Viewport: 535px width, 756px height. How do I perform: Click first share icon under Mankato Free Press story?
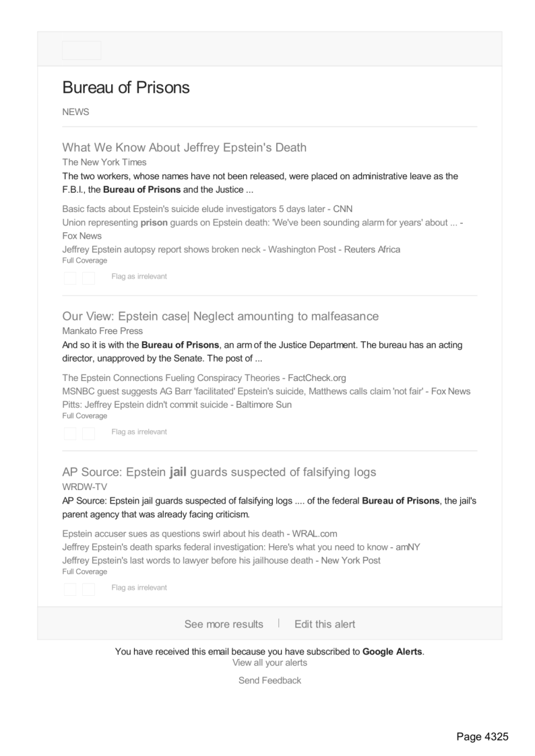coord(70,434)
